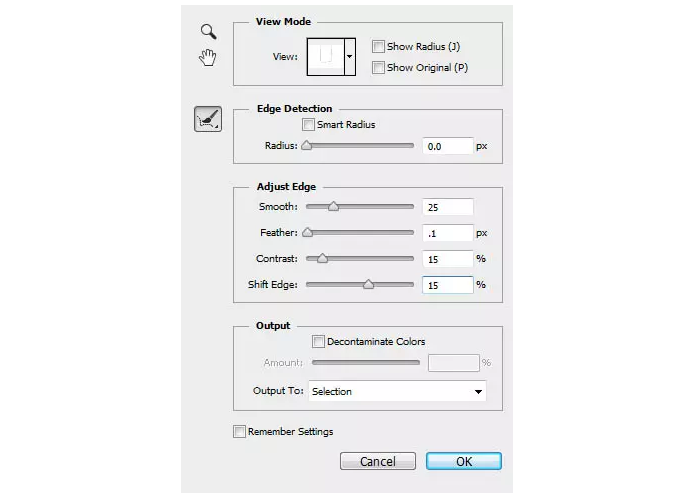Click the Feather value field
Viewport: 696px width, 503px height.
[x=447, y=233]
